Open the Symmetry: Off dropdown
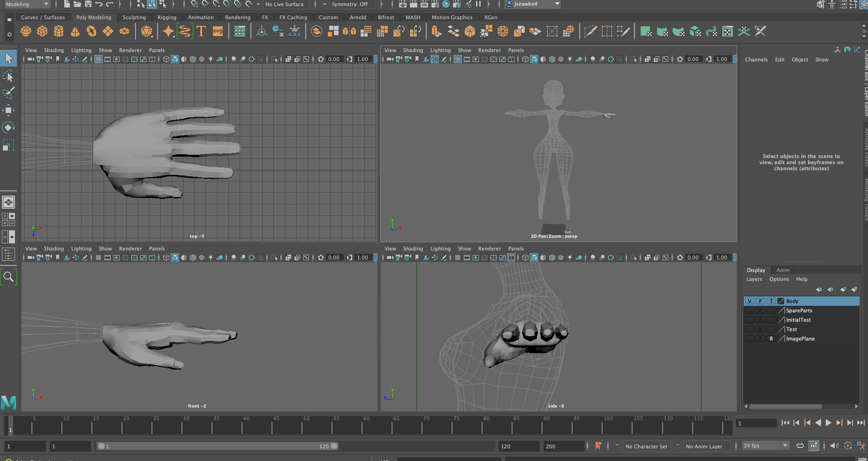 coord(350,4)
